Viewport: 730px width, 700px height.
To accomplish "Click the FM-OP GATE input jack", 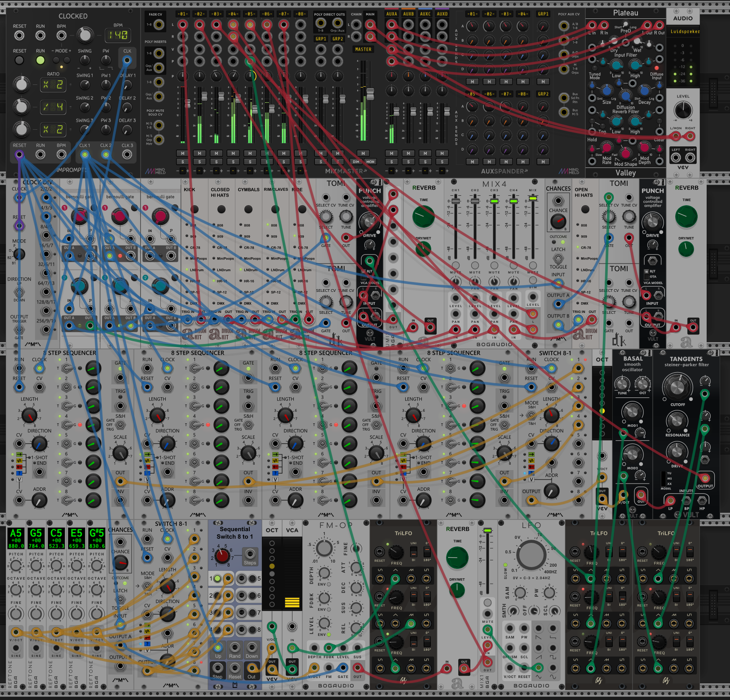I will click(x=343, y=669).
